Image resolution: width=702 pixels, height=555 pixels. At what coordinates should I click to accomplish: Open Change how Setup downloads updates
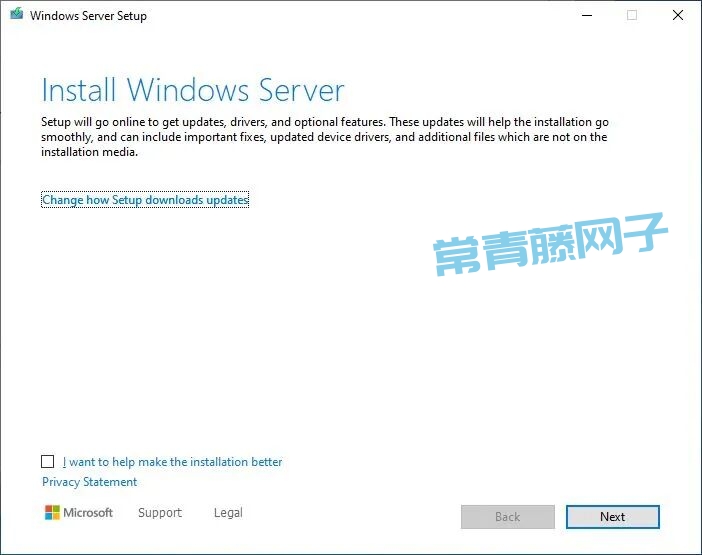tap(145, 200)
